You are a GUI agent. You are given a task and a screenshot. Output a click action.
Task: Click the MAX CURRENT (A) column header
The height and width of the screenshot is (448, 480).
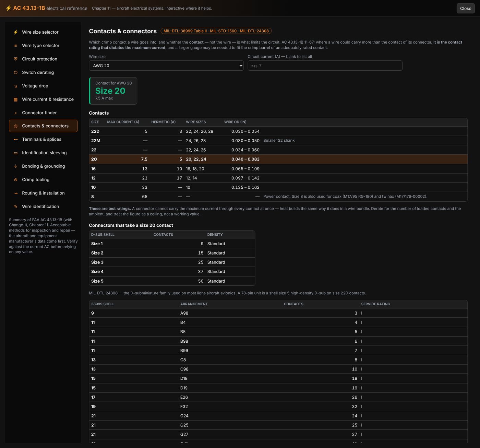click(x=123, y=122)
